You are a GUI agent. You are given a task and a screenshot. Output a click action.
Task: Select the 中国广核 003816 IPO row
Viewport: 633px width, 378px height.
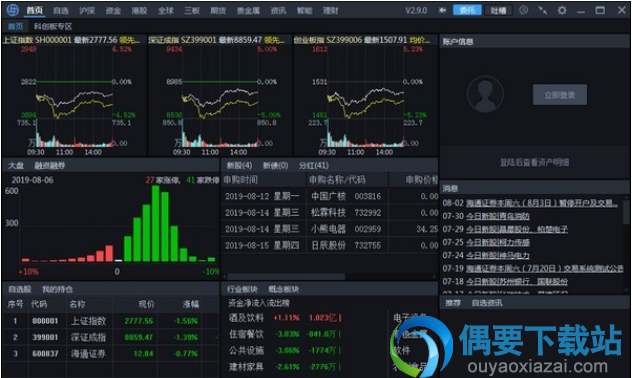[x=330, y=196]
